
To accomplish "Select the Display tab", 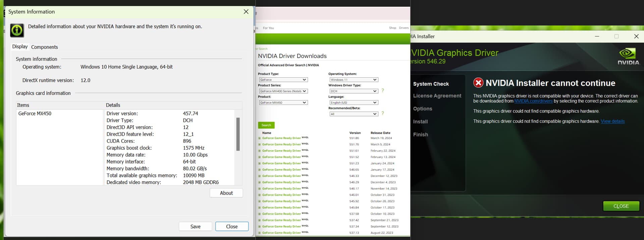I will click(20, 47).
